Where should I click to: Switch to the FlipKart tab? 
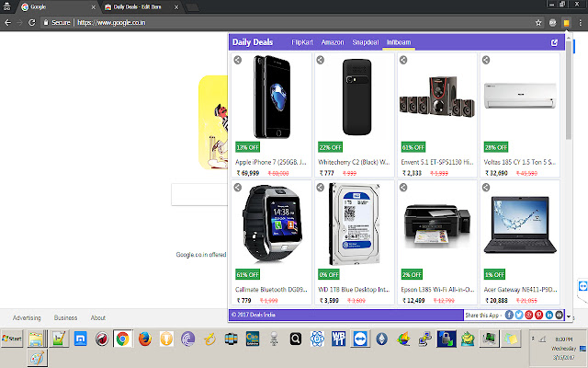302,42
